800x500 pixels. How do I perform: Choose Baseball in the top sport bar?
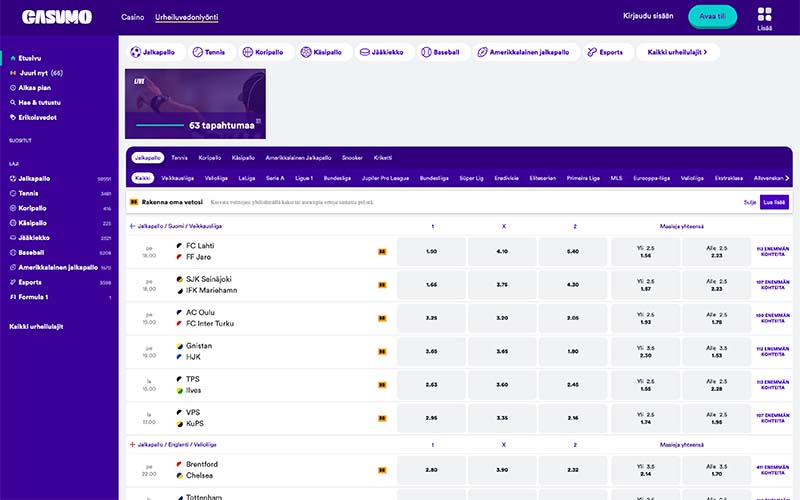coord(441,52)
